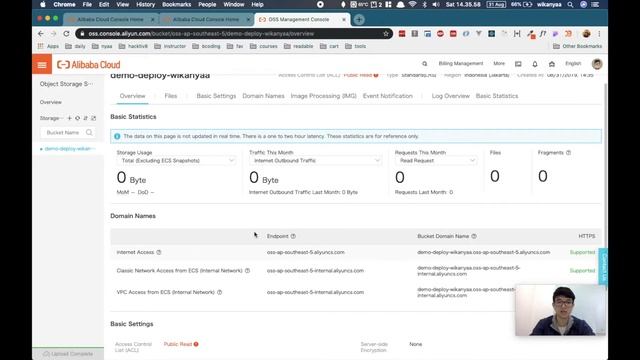This screenshot has width=640, height=360.
Task: Click the Public Read ACL value in Basic Settings
Action: pyautogui.click(x=178, y=344)
